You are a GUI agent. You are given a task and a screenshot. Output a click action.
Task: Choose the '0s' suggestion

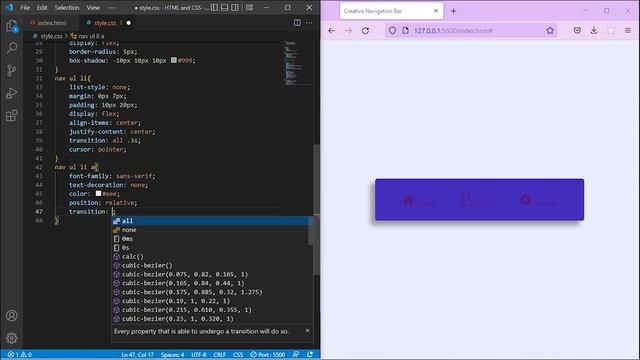(210, 248)
